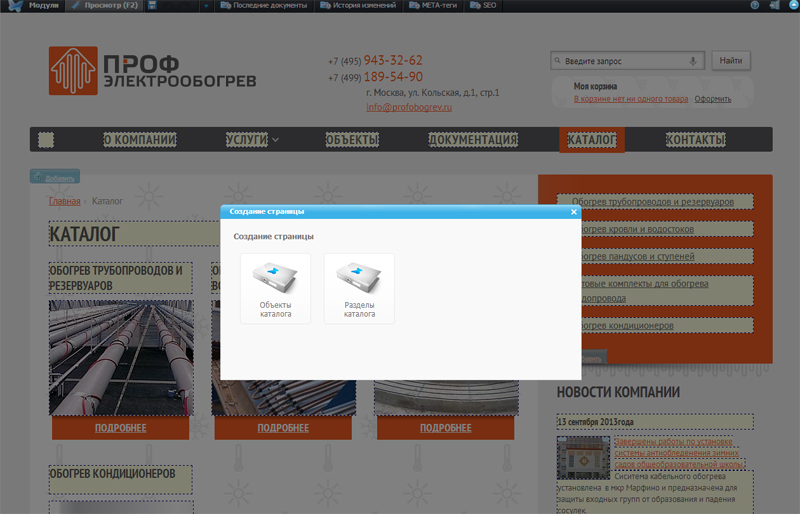
Task: Click the Оформить link in the cart
Action: [712, 99]
